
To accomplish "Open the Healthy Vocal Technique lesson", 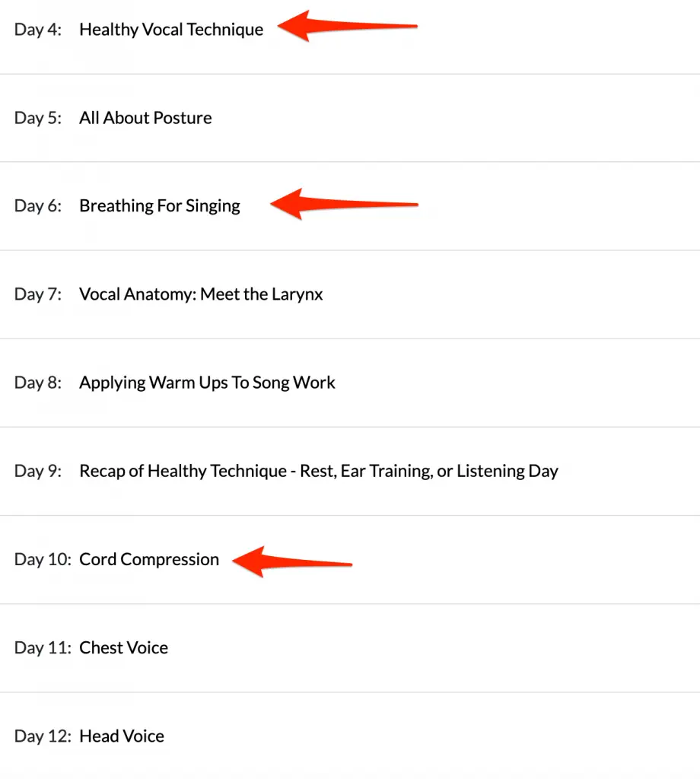I will tap(171, 30).
